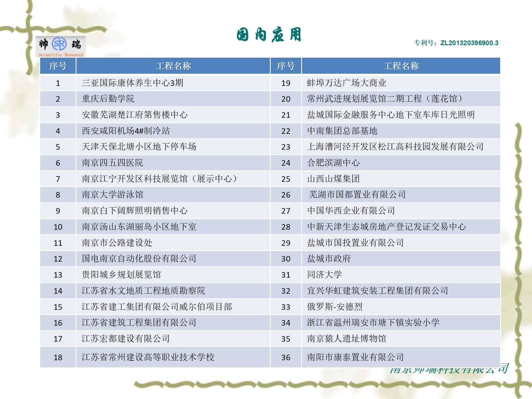Viewport: 532px width, 399px height.
Task: Select the 盐城市政府 cell
Action: click(x=401, y=259)
